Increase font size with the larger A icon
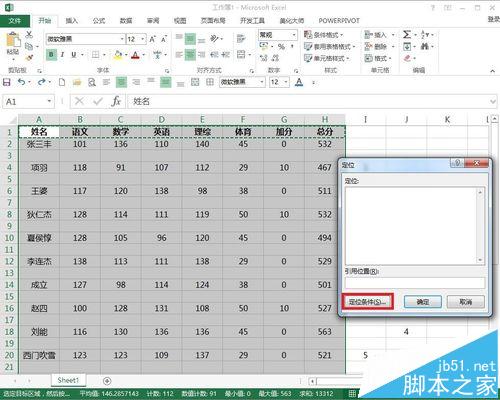Screen dimensions: 500x400 [x=152, y=39]
